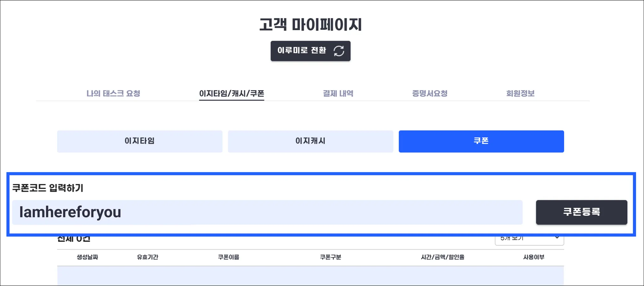The width and height of the screenshot is (644, 286).
Task: Click the circular arrows switch icon
Action: coord(339,51)
